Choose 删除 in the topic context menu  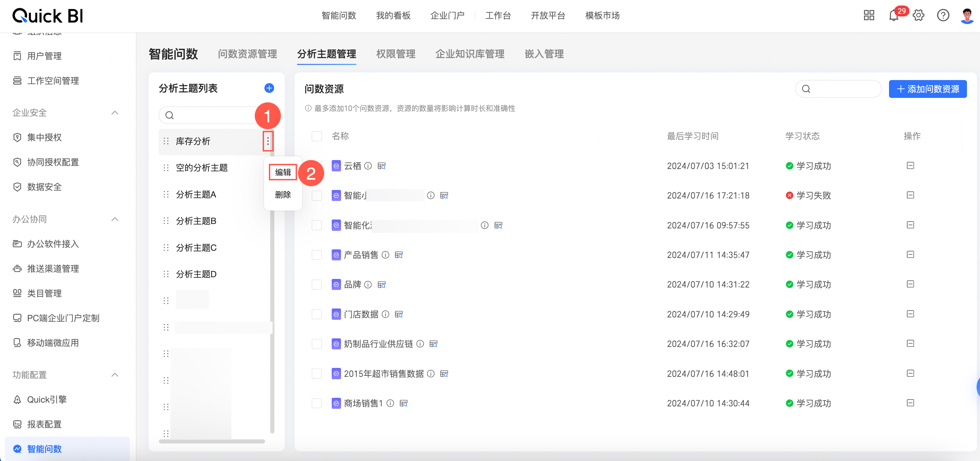click(283, 195)
